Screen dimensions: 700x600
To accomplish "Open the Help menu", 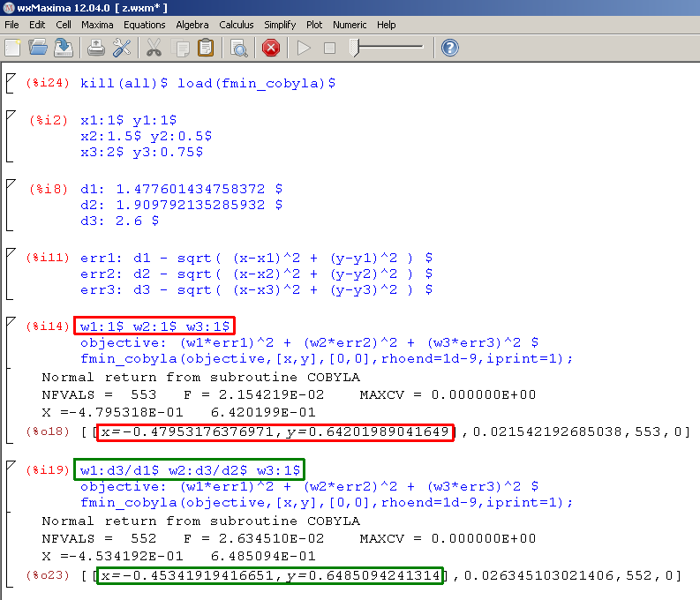I will pyautogui.click(x=386, y=25).
